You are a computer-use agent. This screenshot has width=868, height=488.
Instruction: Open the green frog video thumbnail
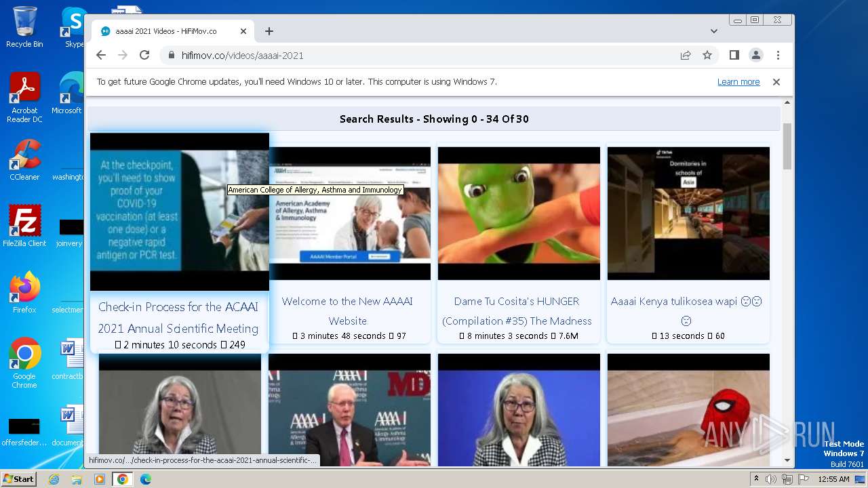(x=519, y=213)
